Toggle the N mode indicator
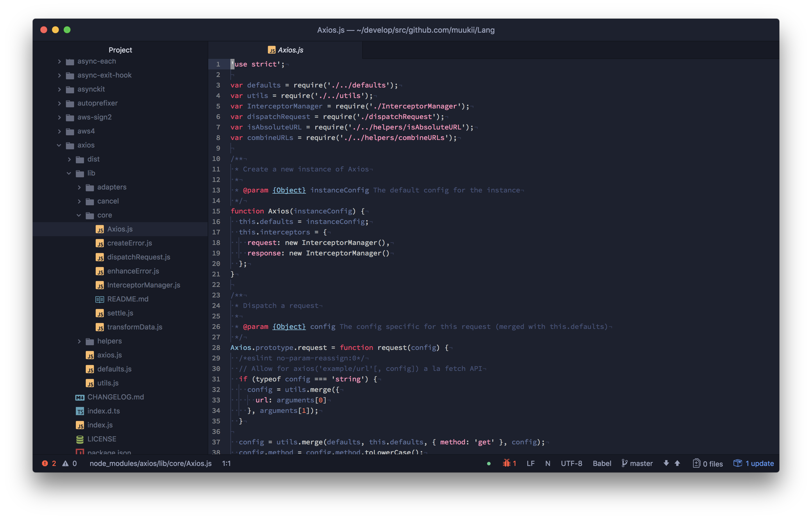 548,463
